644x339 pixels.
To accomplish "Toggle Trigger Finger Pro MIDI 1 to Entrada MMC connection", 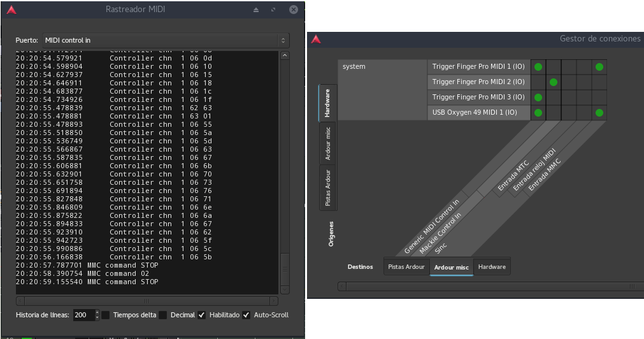I will click(599, 67).
